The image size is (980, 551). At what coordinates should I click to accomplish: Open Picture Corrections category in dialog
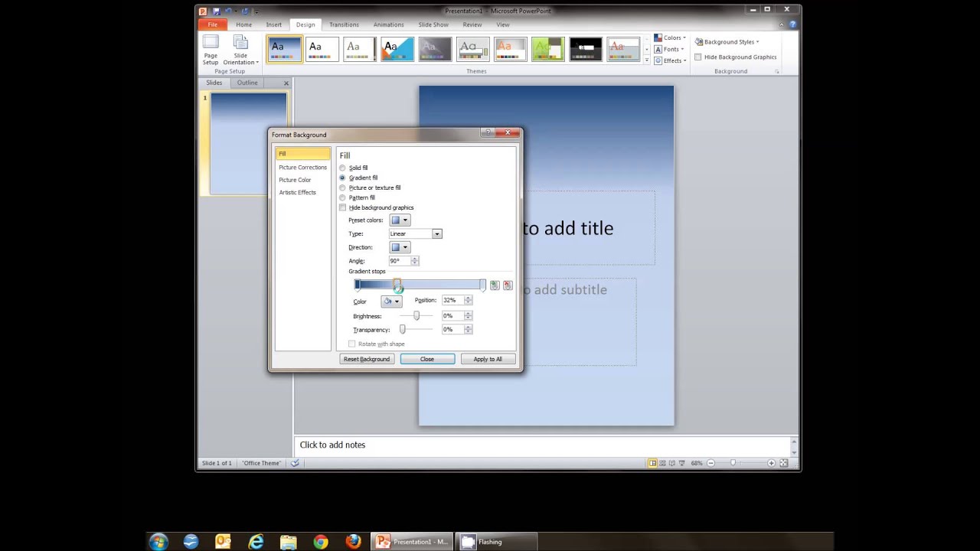point(302,167)
